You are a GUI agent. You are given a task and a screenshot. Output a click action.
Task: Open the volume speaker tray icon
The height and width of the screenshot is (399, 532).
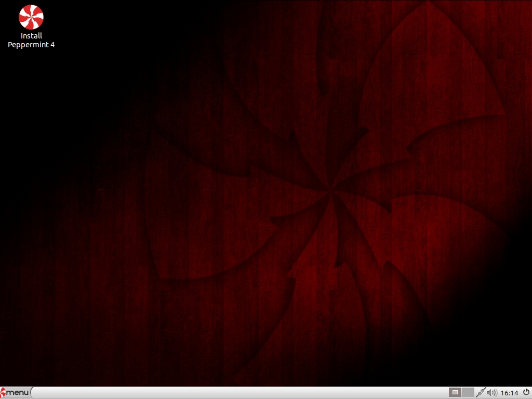coord(492,393)
